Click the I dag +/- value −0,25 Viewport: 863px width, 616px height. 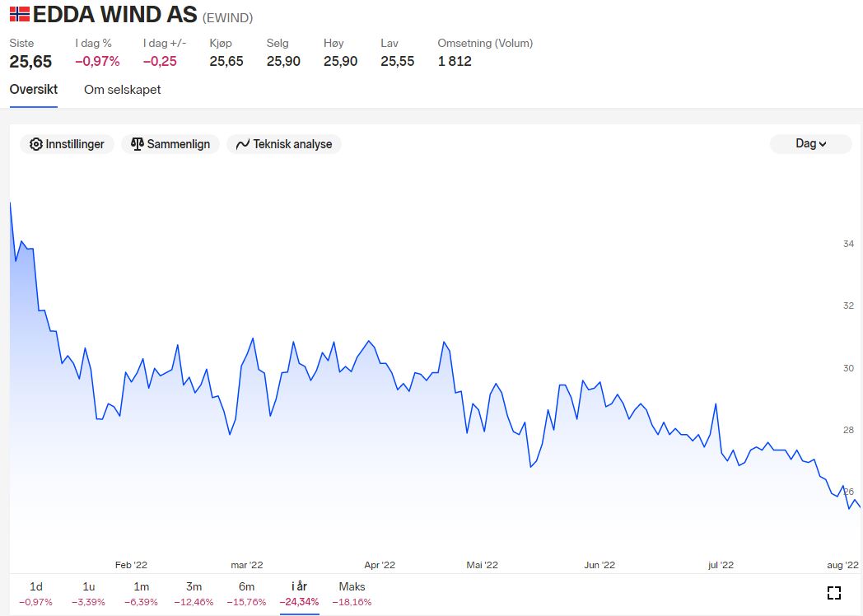click(x=160, y=61)
